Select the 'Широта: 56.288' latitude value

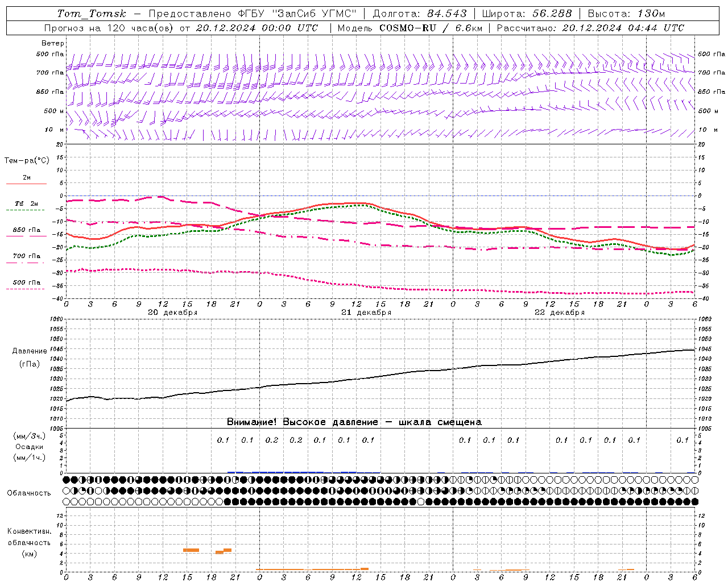(x=527, y=14)
